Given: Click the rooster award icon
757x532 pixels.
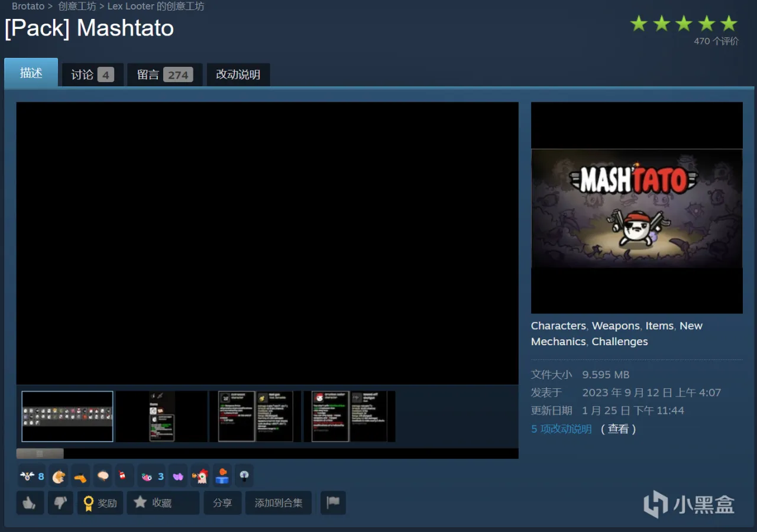Looking at the screenshot, I should click(200, 476).
